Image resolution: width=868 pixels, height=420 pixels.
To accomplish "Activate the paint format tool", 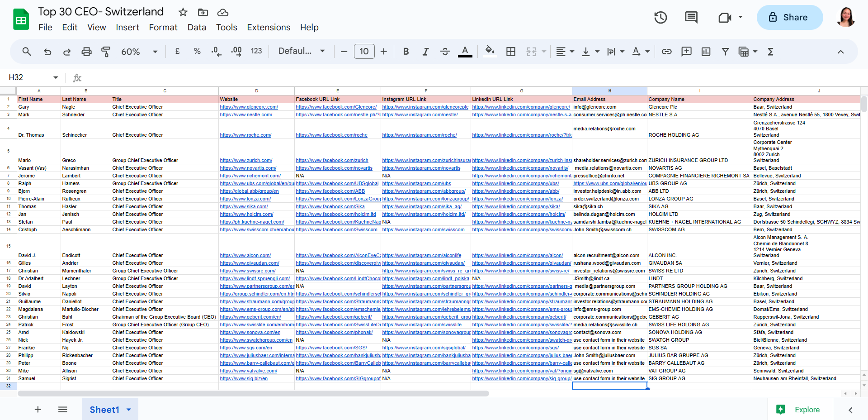I will (106, 52).
